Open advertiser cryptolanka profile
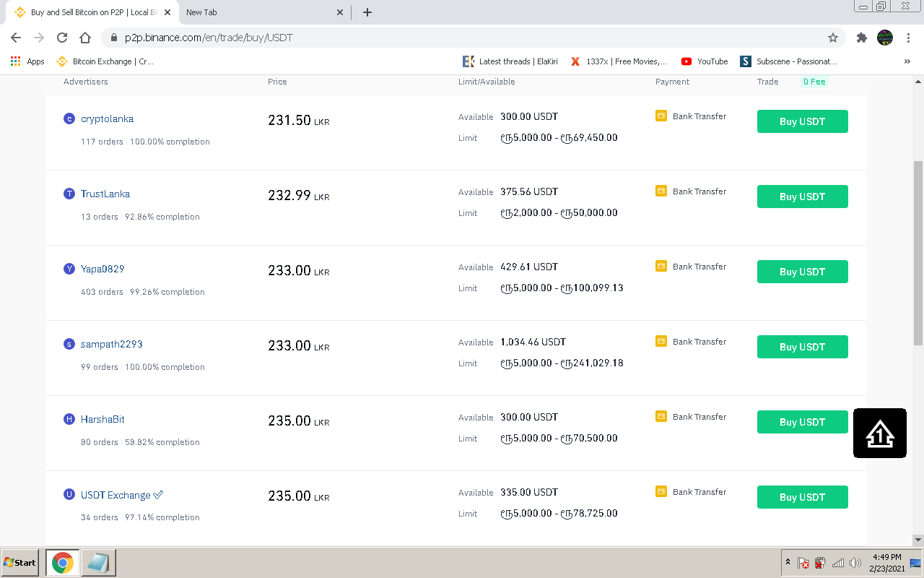 pyautogui.click(x=107, y=118)
